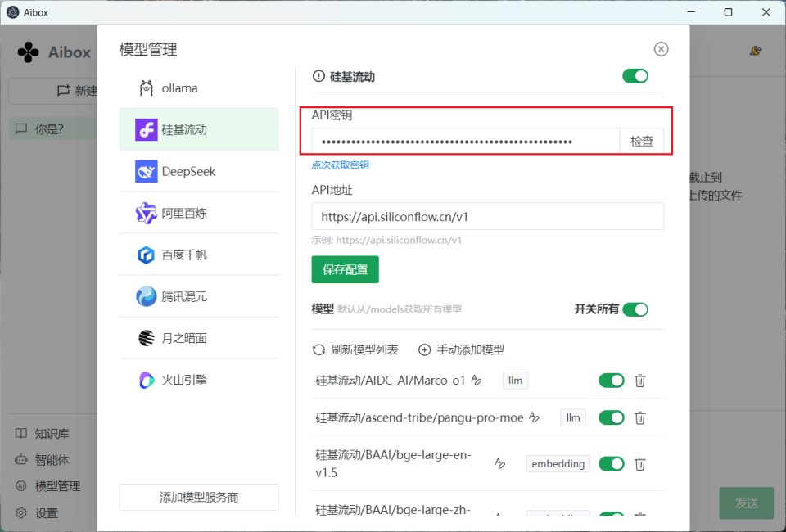Focus the API密钥 password field

[465, 142]
